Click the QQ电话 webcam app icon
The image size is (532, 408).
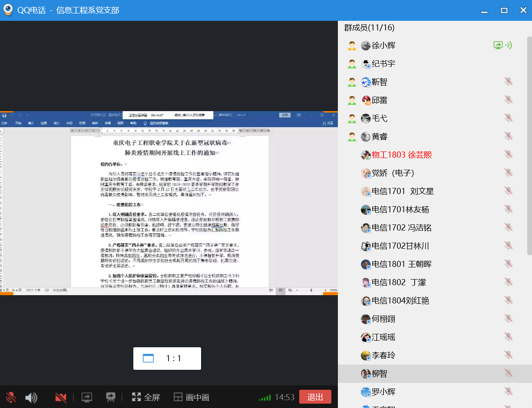click(x=8, y=10)
